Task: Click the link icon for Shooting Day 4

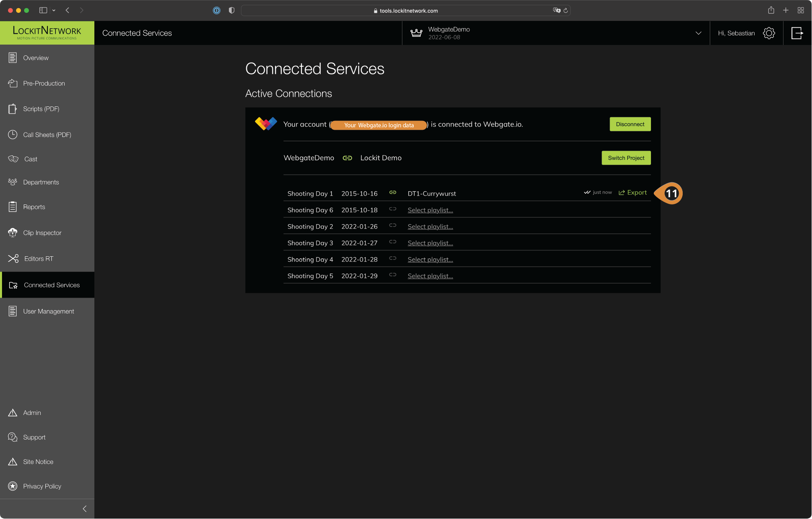Action: pyautogui.click(x=393, y=258)
